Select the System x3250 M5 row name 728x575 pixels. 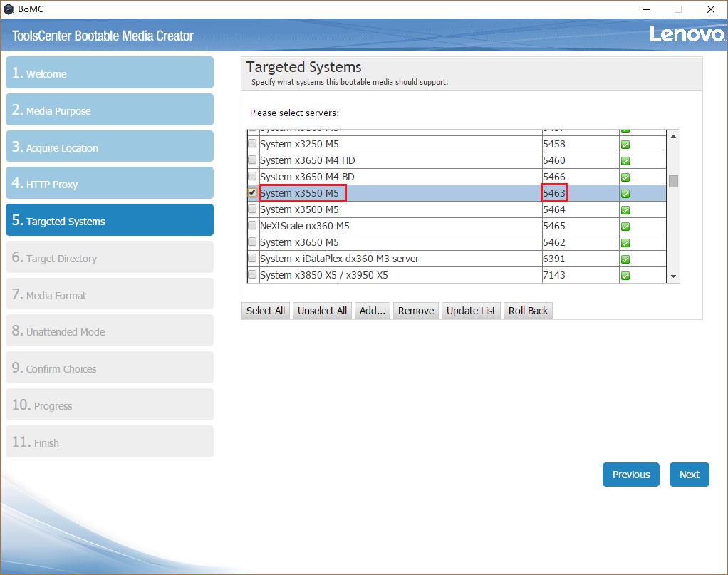click(299, 144)
